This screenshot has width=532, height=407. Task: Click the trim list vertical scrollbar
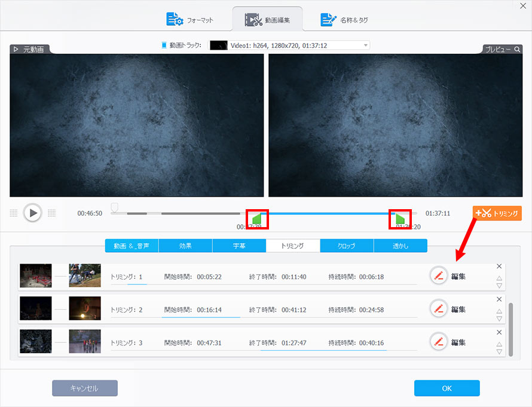[510, 329]
